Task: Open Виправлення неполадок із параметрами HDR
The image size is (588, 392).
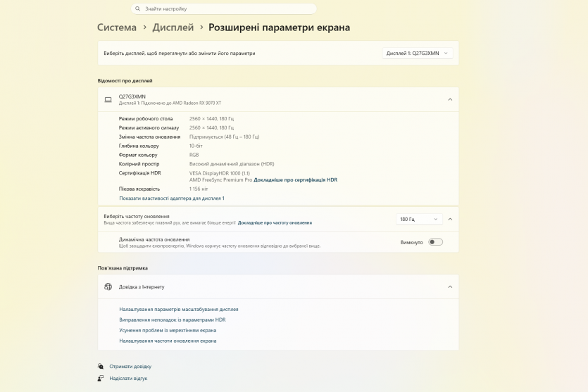Action: 172,320
